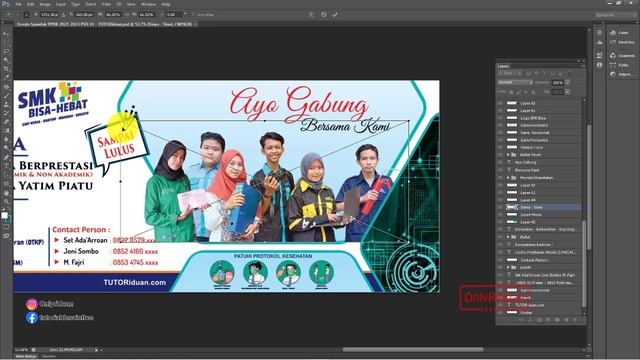
Task: Open the Layer menu
Action: click(x=61, y=4)
